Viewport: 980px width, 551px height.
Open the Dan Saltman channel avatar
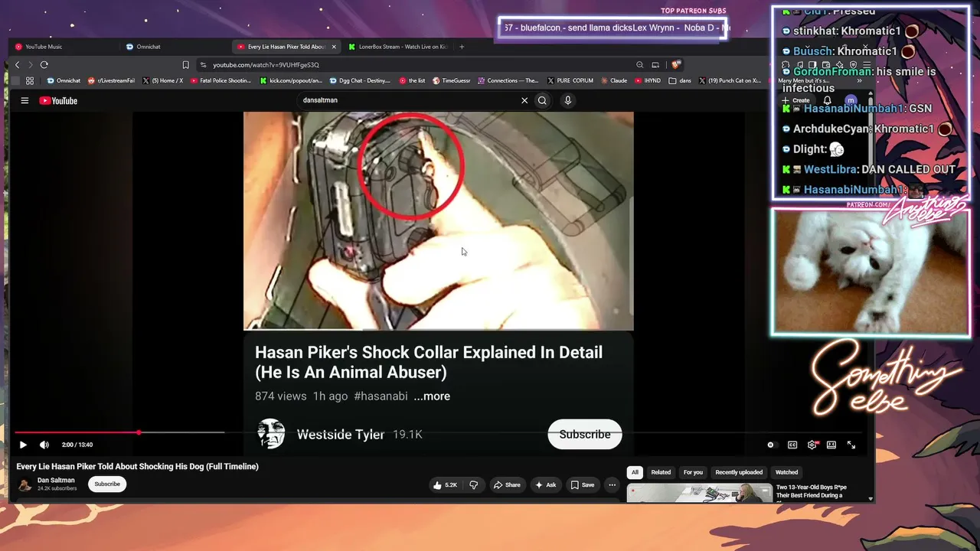pyautogui.click(x=24, y=484)
